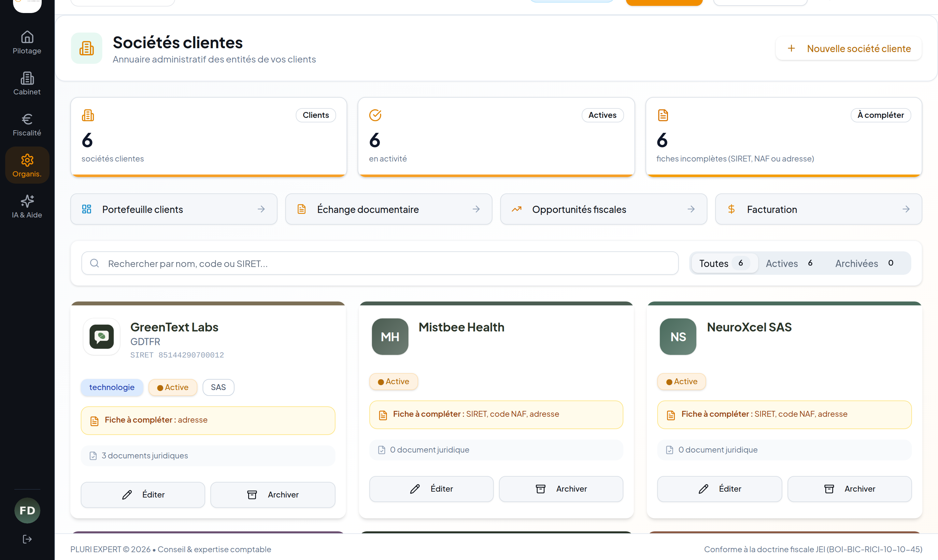Click the search field for nom, code ou SIRET

pos(380,263)
